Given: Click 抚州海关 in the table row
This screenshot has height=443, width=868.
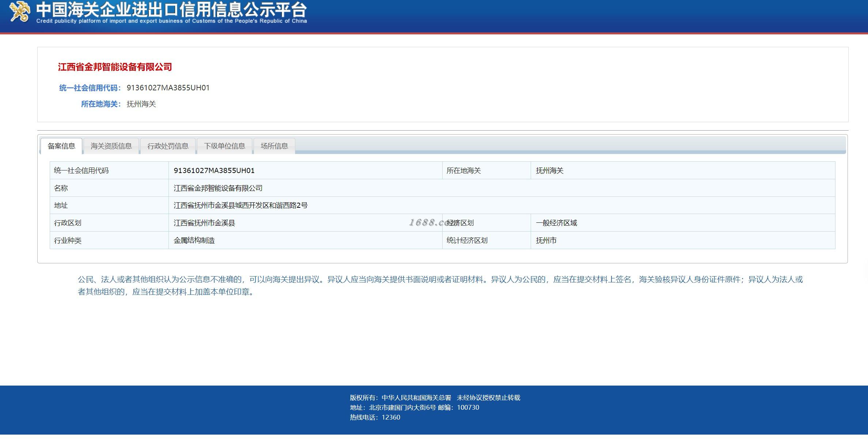Looking at the screenshot, I should click(549, 171).
